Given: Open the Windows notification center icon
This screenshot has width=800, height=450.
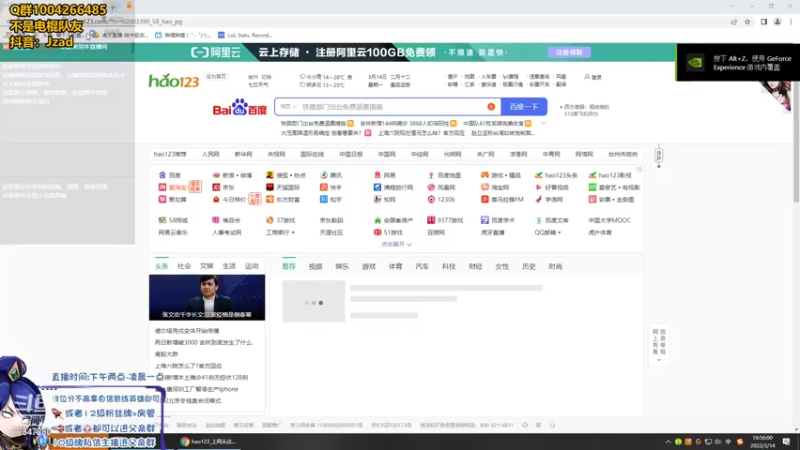Looking at the screenshot, I should 786,442.
